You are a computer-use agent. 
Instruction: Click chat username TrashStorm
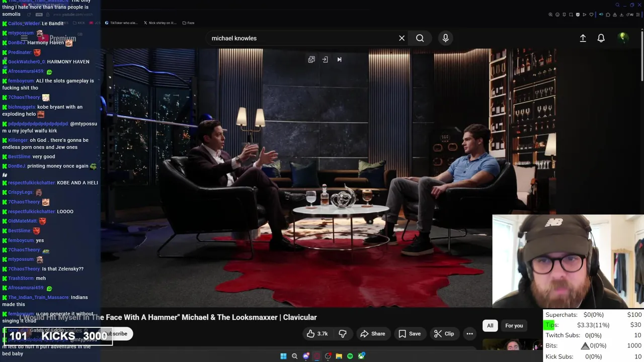[x=21, y=279]
